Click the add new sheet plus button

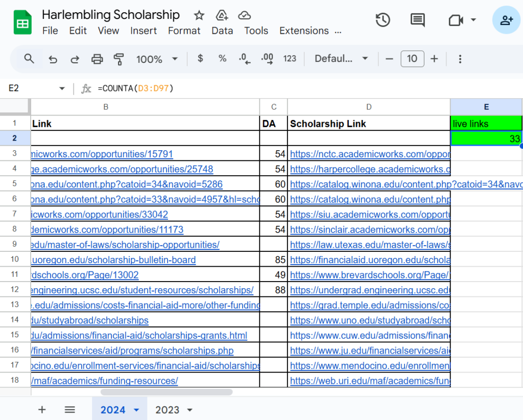click(x=42, y=409)
